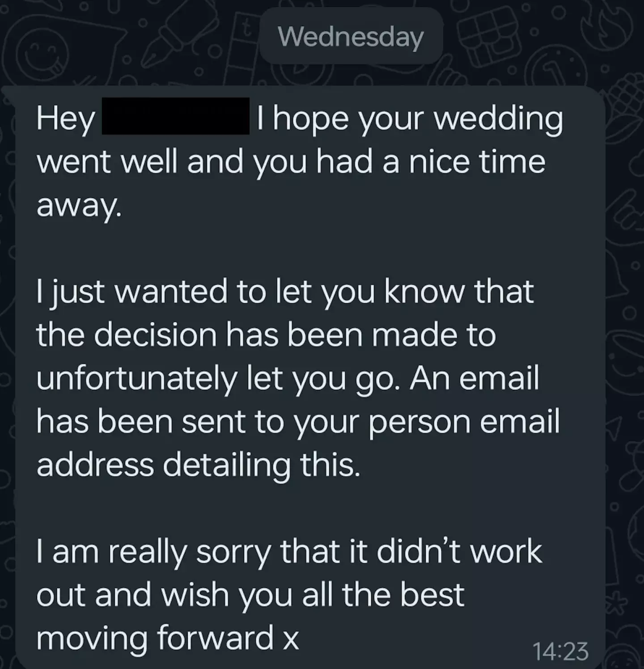Select the word "best" in message
Viewport: 644px width, 669px height.
pyautogui.click(x=432, y=596)
